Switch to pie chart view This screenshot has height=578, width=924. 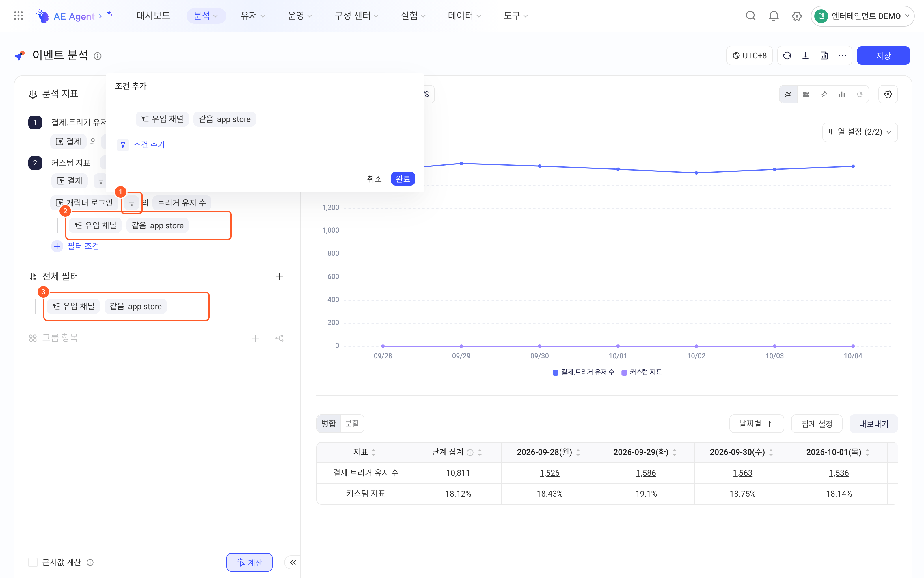point(860,94)
